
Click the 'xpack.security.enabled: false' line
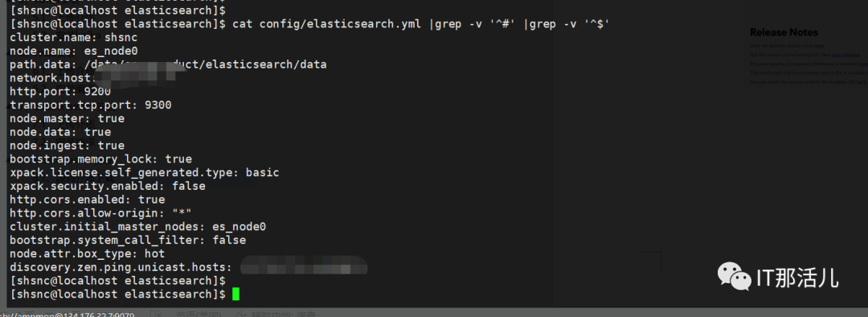[x=108, y=186]
